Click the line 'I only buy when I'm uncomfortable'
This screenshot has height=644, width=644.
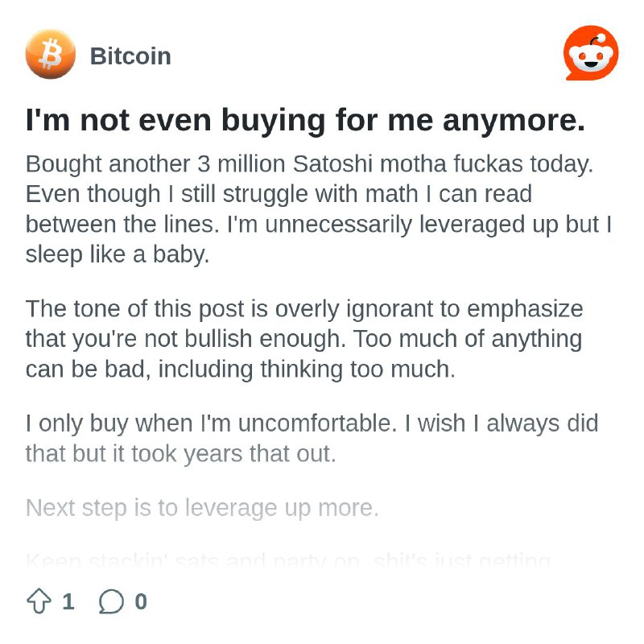click(x=312, y=423)
